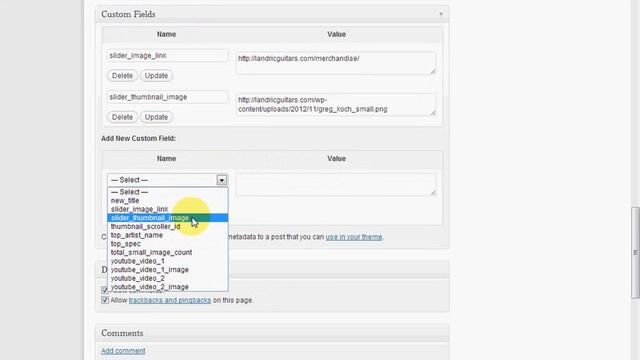
Task: Choose youtube_video_1_image from the dropdown list
Action: click(x=167, y=270)
